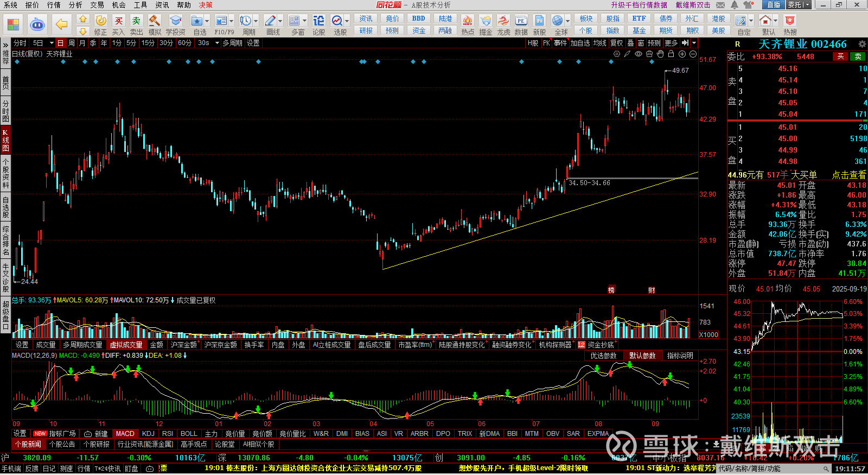Expand the 5日 period dropdown arrow

52,43
